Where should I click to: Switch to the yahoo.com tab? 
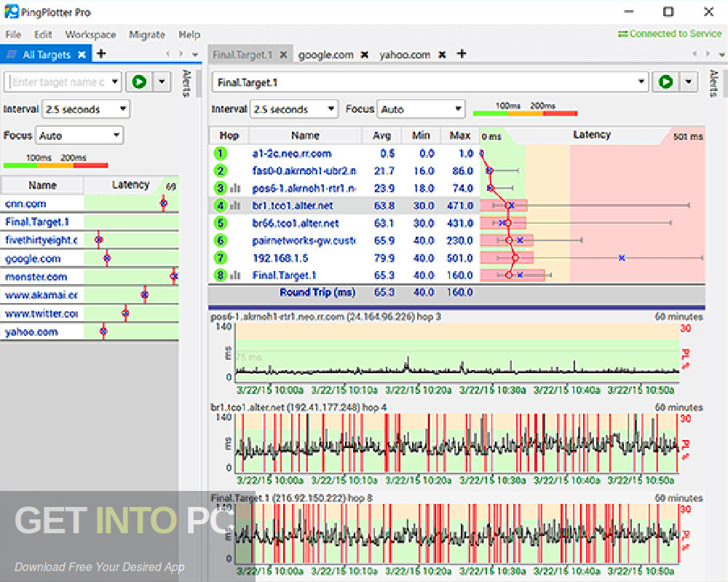click(x=404, y=55)
